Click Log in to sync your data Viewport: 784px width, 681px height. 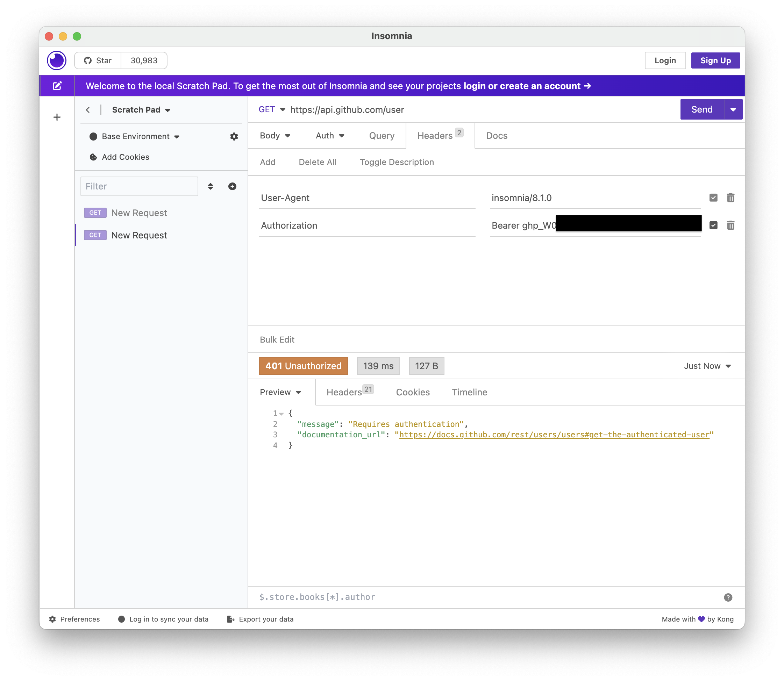coord(163,619)
